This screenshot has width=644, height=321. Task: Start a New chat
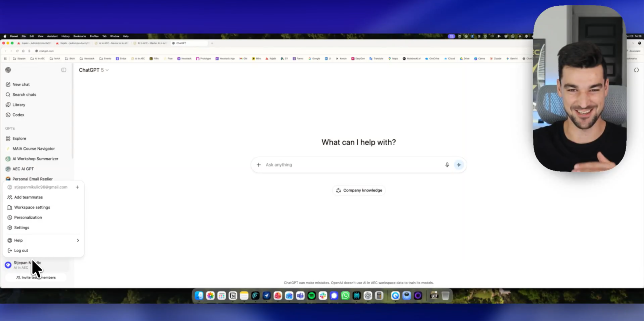pyautogui.click(x=18, y=84)
